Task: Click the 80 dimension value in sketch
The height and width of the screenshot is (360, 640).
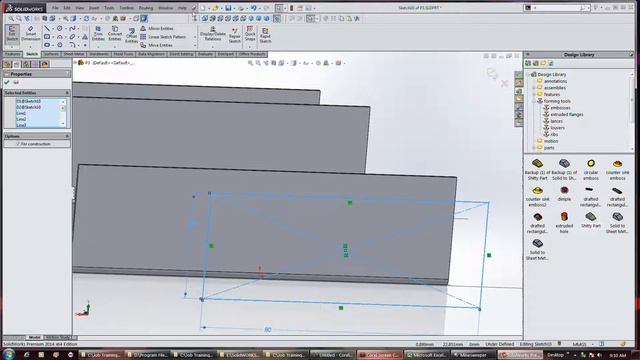Action: click(x=268, y=330)
